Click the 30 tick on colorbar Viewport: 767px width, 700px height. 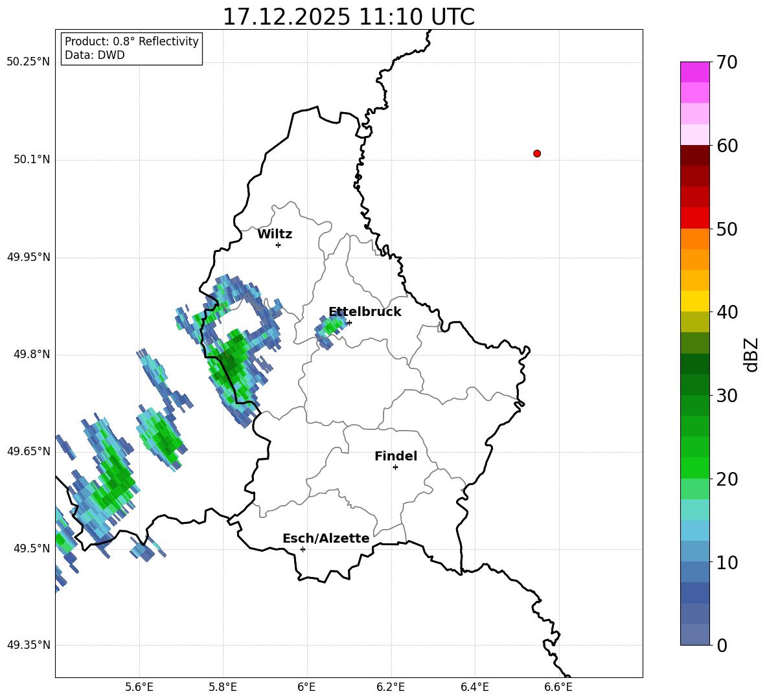727,396
